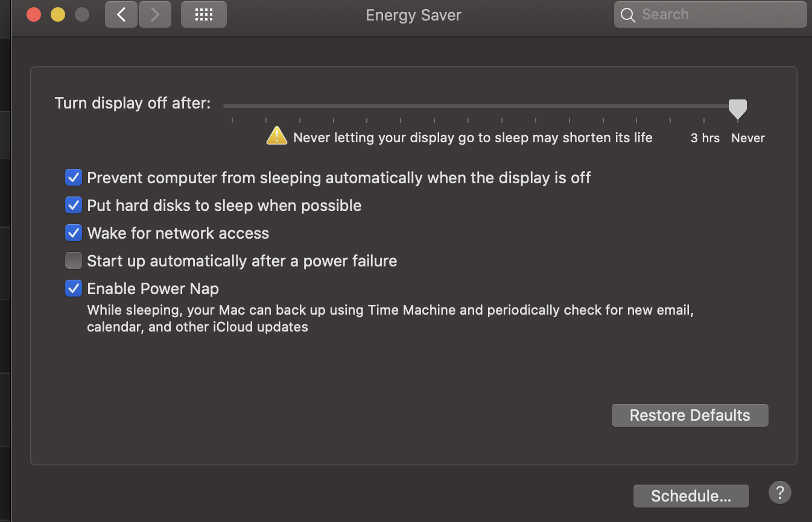Open help with the question mark button

pos(779,492)
